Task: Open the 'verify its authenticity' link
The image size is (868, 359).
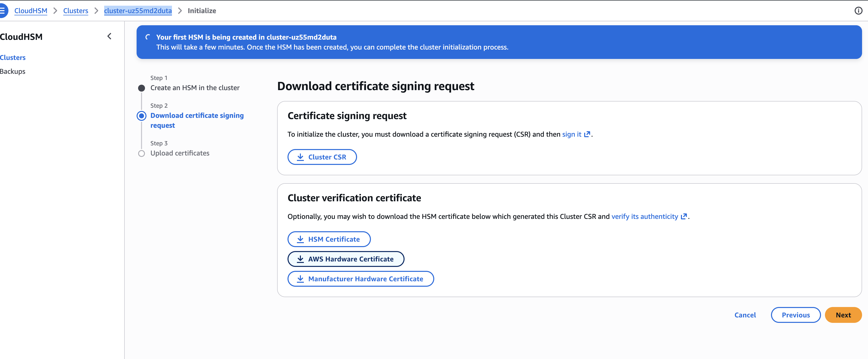Action: [x=645, y=216]
